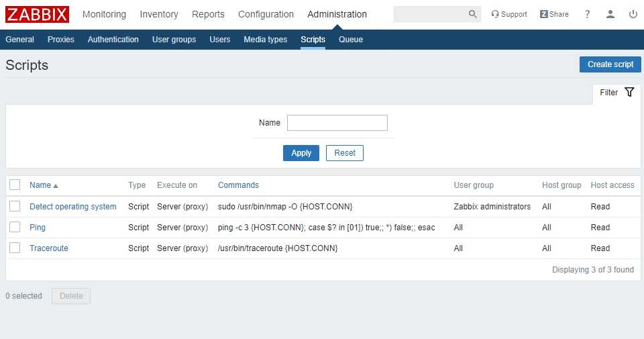Image resolution: width=644 pixels, height=339 pixels.
Task: Sort scripts by Name column
Action: click(40, 185)
